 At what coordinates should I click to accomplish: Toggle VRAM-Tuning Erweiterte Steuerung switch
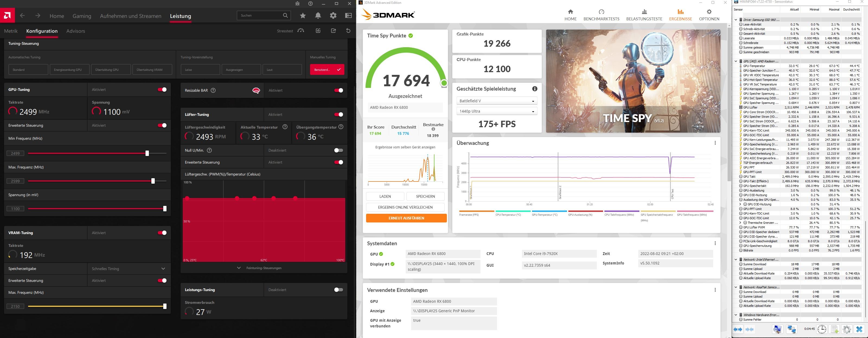click(x=162, y=281)
